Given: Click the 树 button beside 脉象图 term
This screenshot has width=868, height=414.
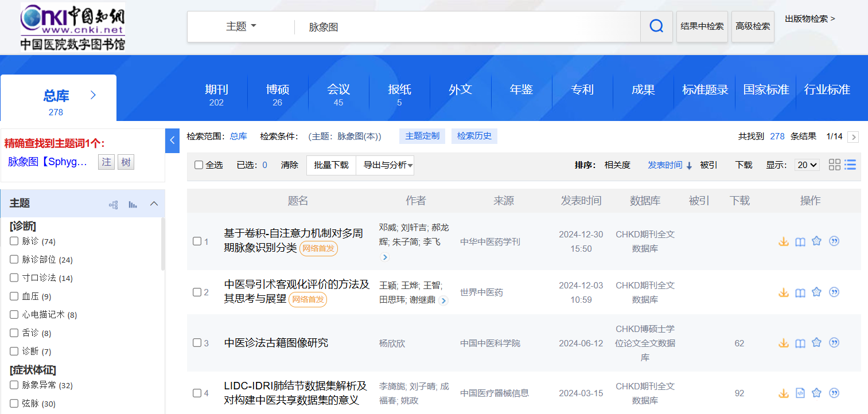Looking at the screenshot, I should click(x=126, y=162).
